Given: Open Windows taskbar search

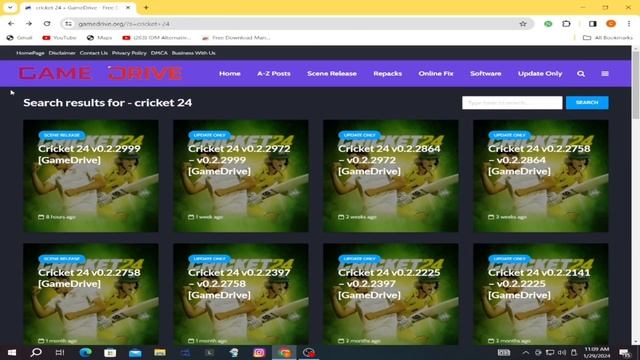Looking at the screenshot, I should tap(36, 353).
